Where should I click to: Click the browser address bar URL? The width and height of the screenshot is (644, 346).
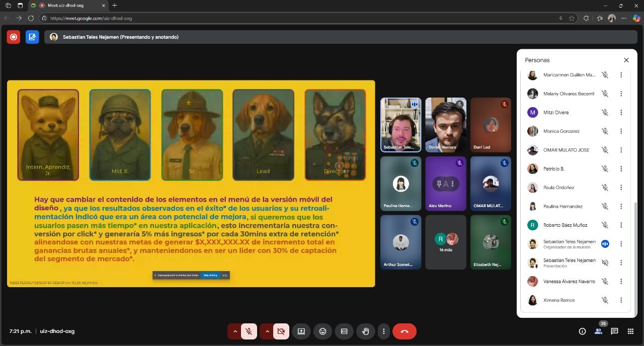pyautogui.click(x=91, y=18)
